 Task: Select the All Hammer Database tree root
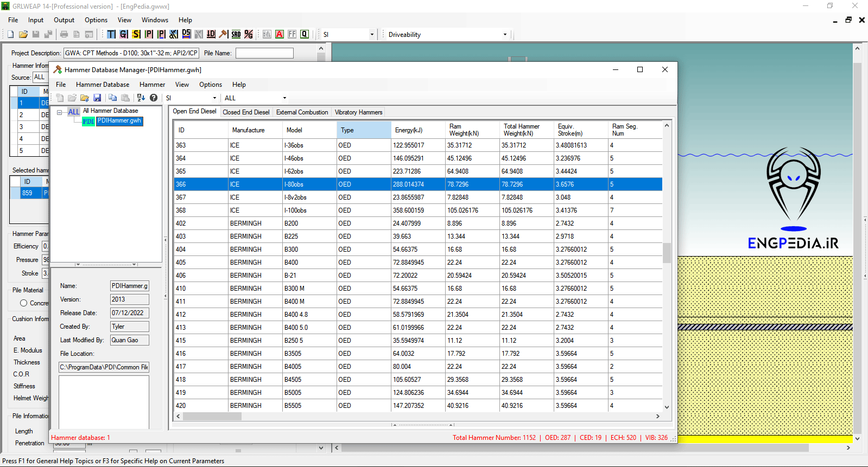(110, 111)
